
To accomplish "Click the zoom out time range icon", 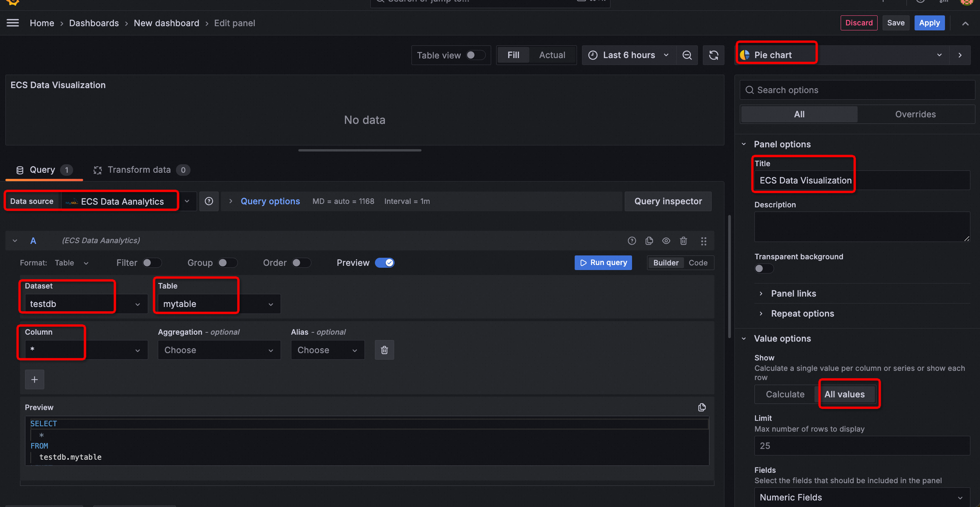I will tap(687, 55).
